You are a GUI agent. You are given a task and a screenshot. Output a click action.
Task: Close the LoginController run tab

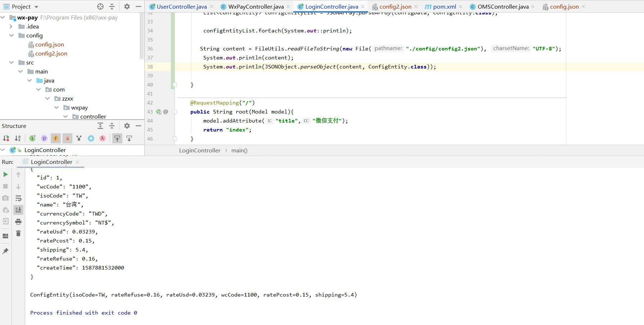pos(77,162)
